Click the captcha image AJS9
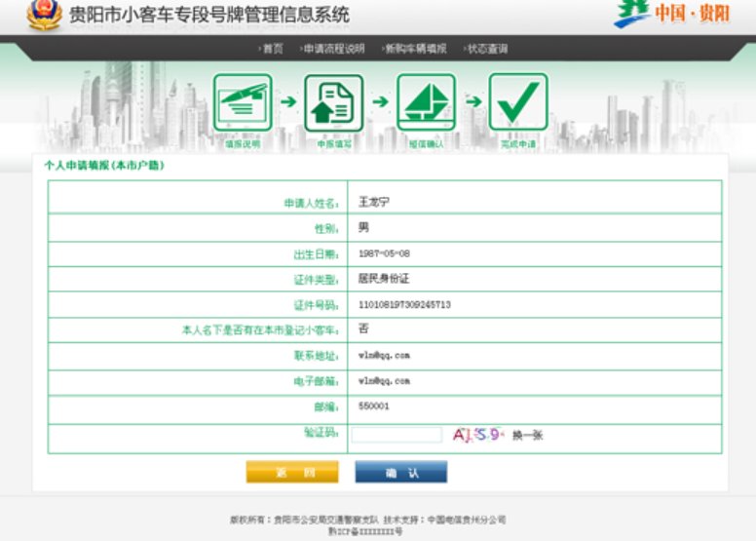 [x=477, y=435]
